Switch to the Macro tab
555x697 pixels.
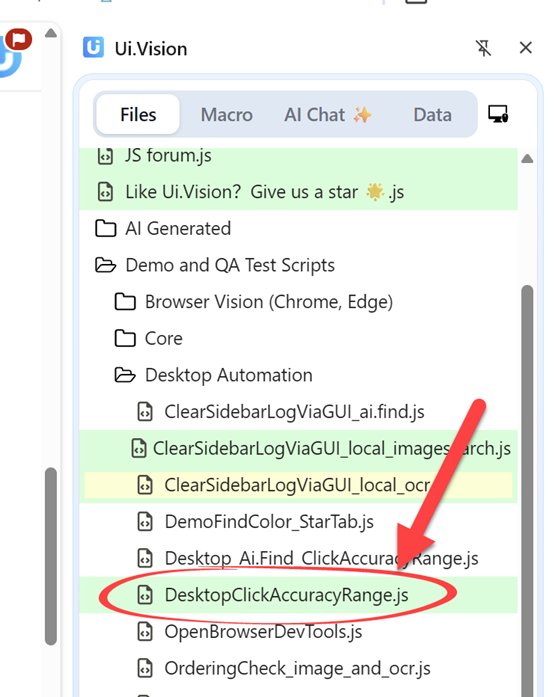point(227,115)
